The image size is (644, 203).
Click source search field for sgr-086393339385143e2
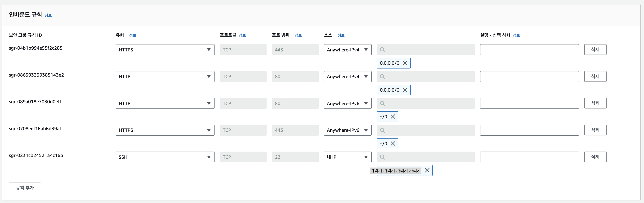pos(426,77)
